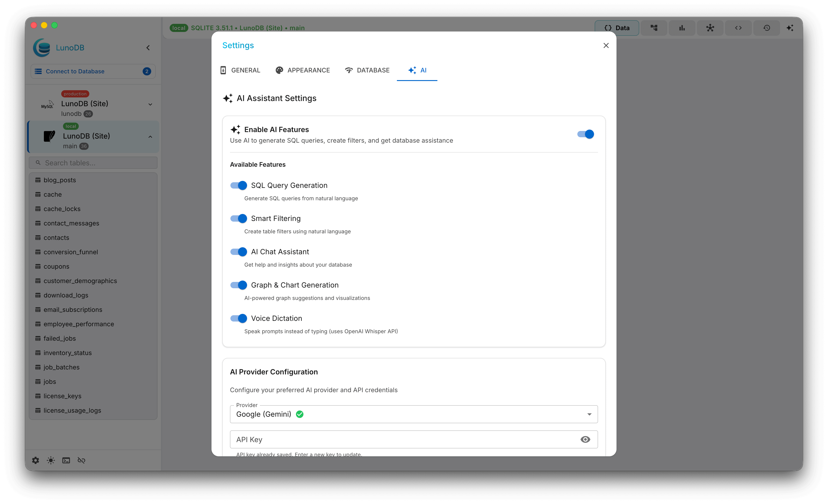Collapse the local LunoDB (Site) connection
This screenshot has height=504, width=828.
150,137
